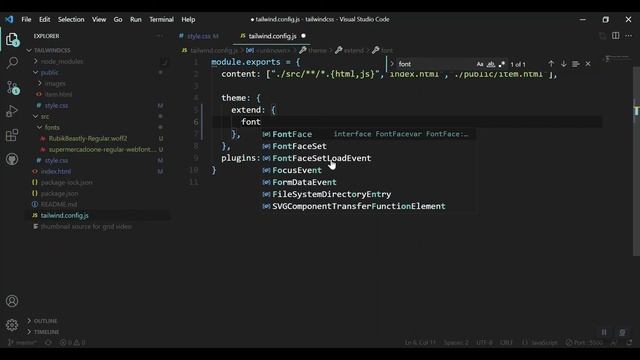Open the Extensions view
The width and height of the screenshot is (640, 360).
(12, 135)
